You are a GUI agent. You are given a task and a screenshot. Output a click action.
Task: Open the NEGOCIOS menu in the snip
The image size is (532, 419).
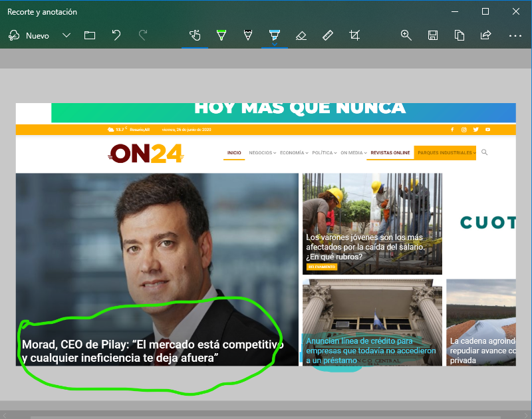pyautogui.click(x=262, y=153)
